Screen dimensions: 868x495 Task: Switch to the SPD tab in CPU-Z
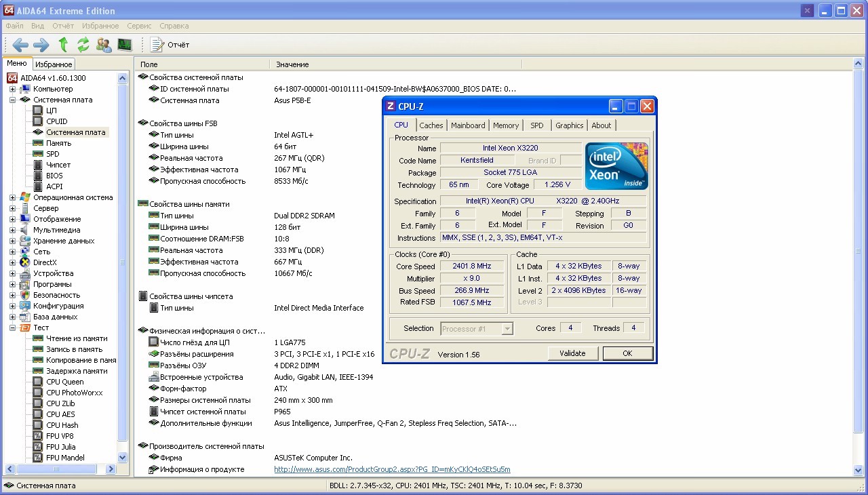(x=537, y=125)
